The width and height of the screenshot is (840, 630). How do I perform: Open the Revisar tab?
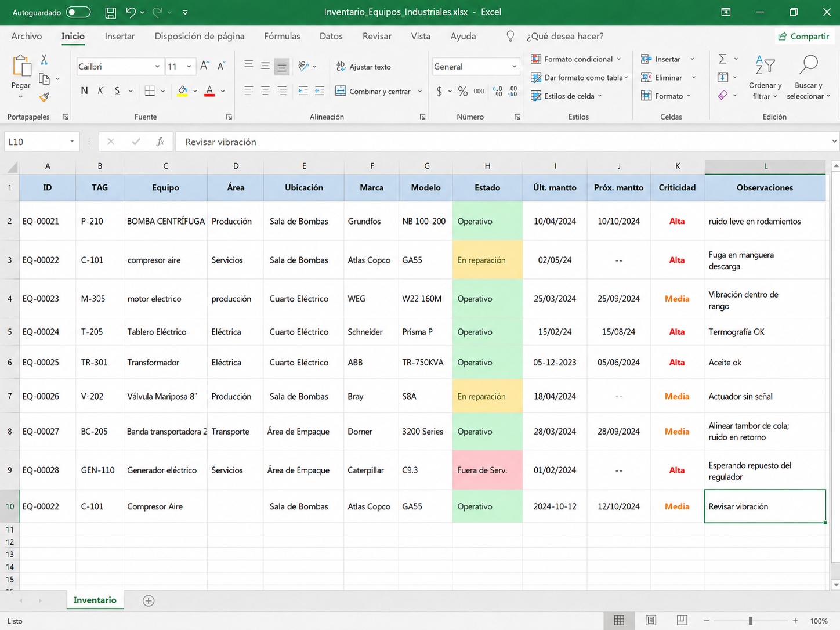point(377,36)
